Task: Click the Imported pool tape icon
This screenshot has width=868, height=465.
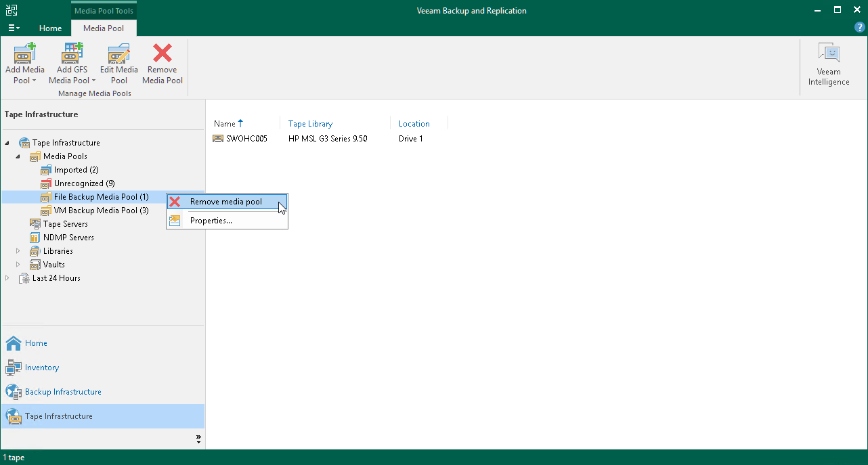Action: pos(46,170)
